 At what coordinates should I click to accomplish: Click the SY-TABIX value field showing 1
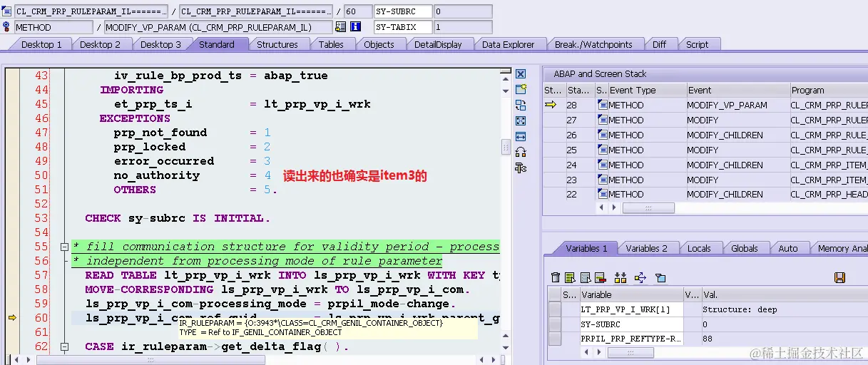(x=462, y=27)
